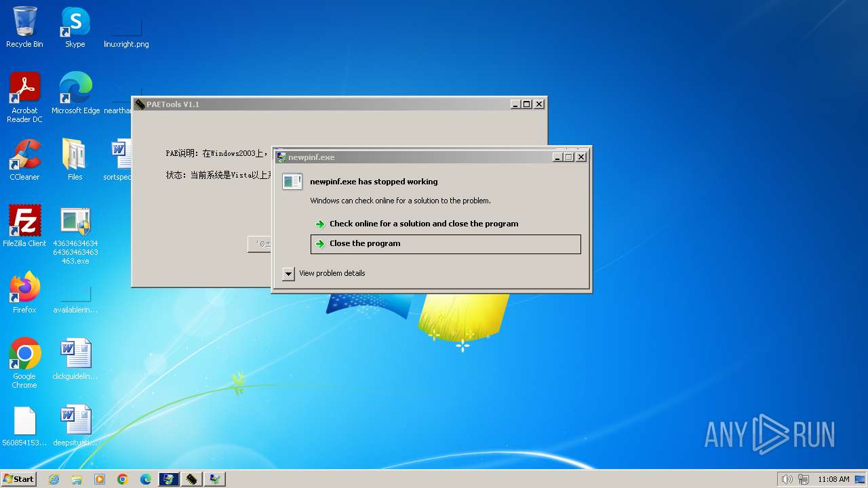Click the PAETools window title icon

(140, 104)
